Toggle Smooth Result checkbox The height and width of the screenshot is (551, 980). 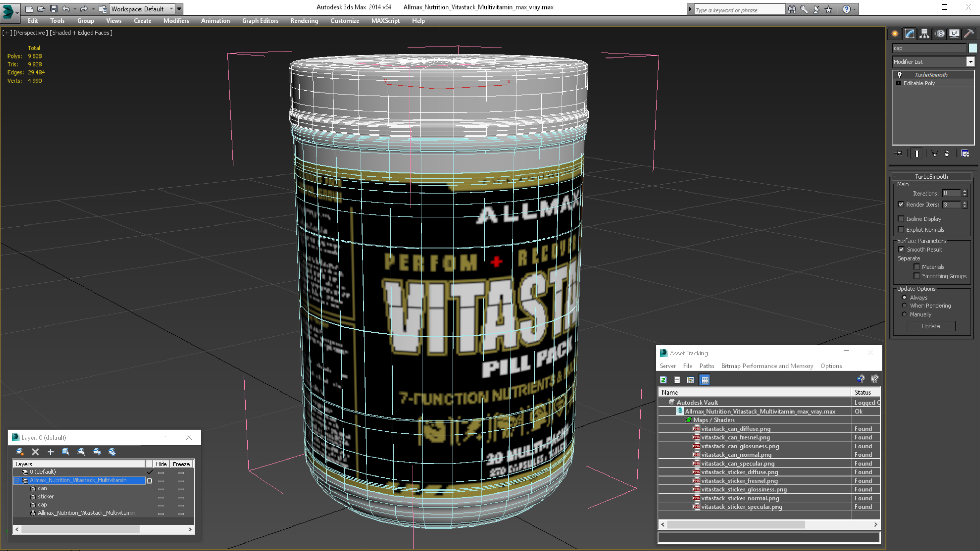click(901, 249)
